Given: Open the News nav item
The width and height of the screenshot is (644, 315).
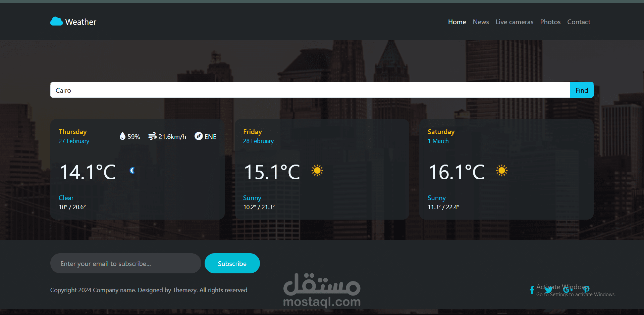Looking at the screenshot, I should pyautogui.click(x=481, y=22).
